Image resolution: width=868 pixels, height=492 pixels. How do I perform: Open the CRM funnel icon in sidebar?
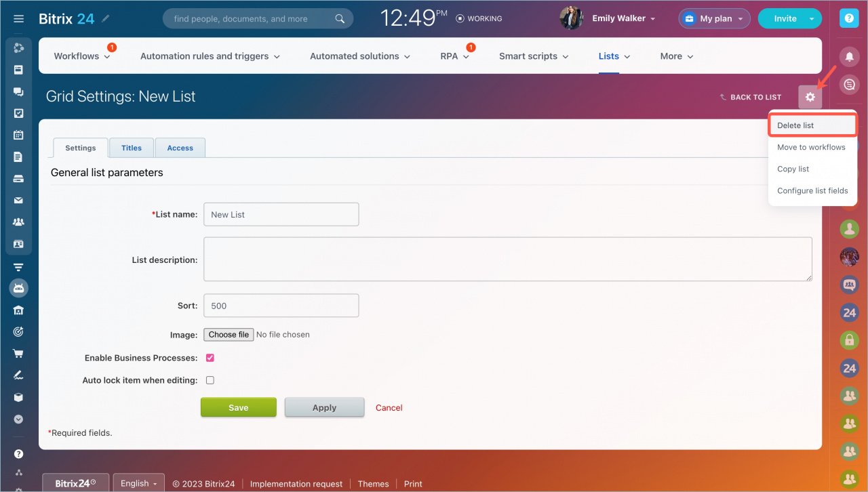tap(19, 267)
